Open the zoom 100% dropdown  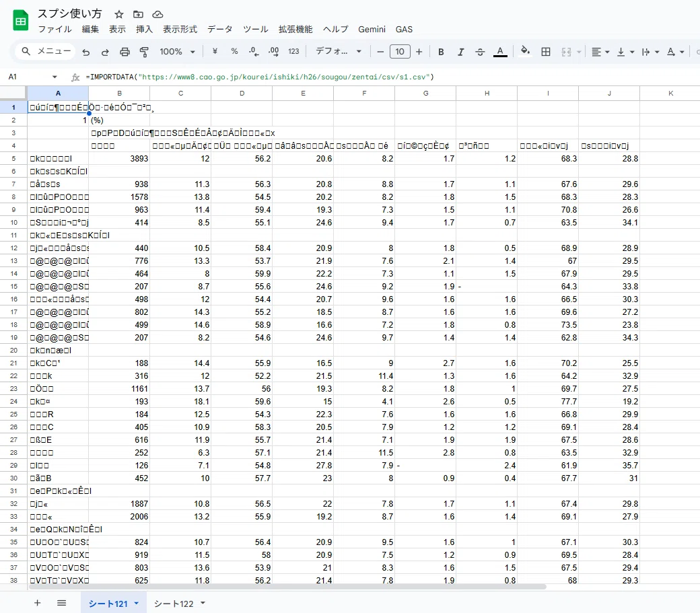177,52
